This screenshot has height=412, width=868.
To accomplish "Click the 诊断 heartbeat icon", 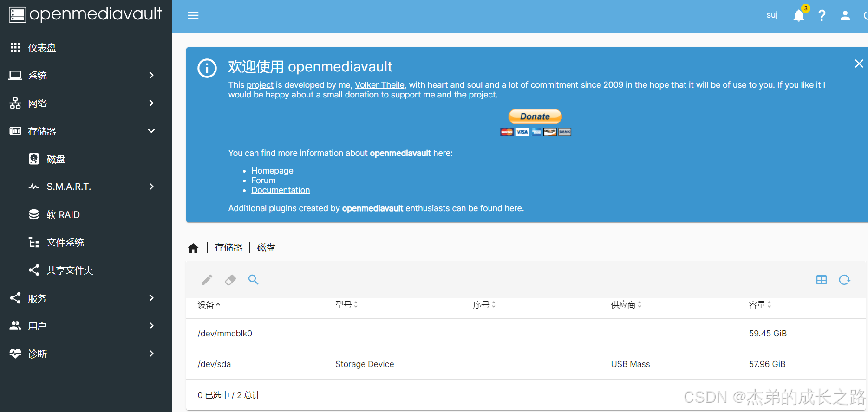I will [15, 354].
